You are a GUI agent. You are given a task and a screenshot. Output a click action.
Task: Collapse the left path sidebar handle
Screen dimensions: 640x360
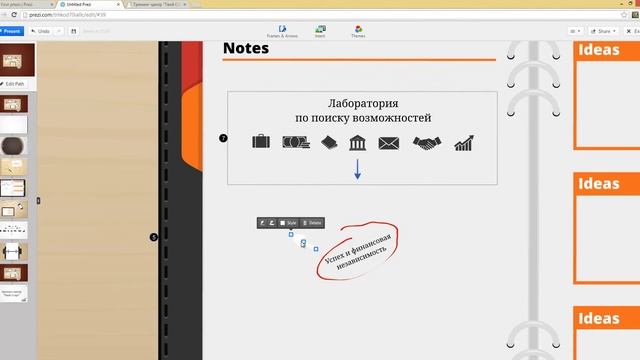click(x=38, y=200)
